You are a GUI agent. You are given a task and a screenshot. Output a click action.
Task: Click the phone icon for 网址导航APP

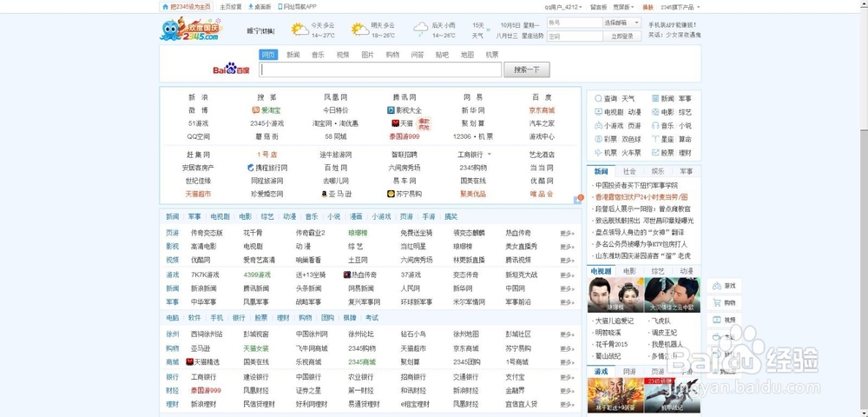point(279,7)
